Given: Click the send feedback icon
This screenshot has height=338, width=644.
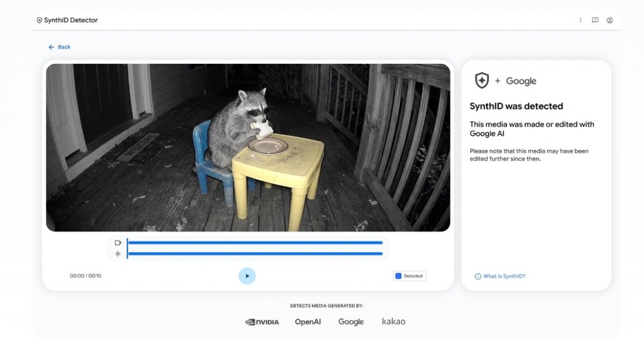Looking at the screenshot, I should point(595,20).
